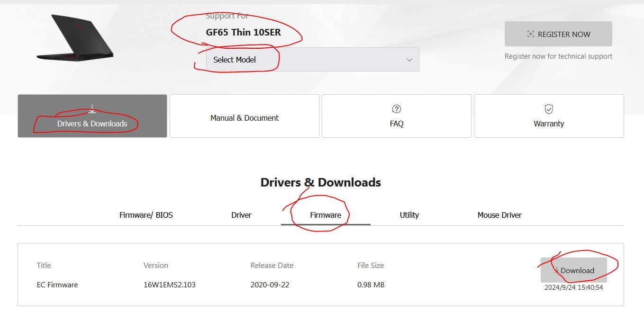
Task: Open the Mouse Driver tab
Action: pyautogui.click(x=499, y=215)
